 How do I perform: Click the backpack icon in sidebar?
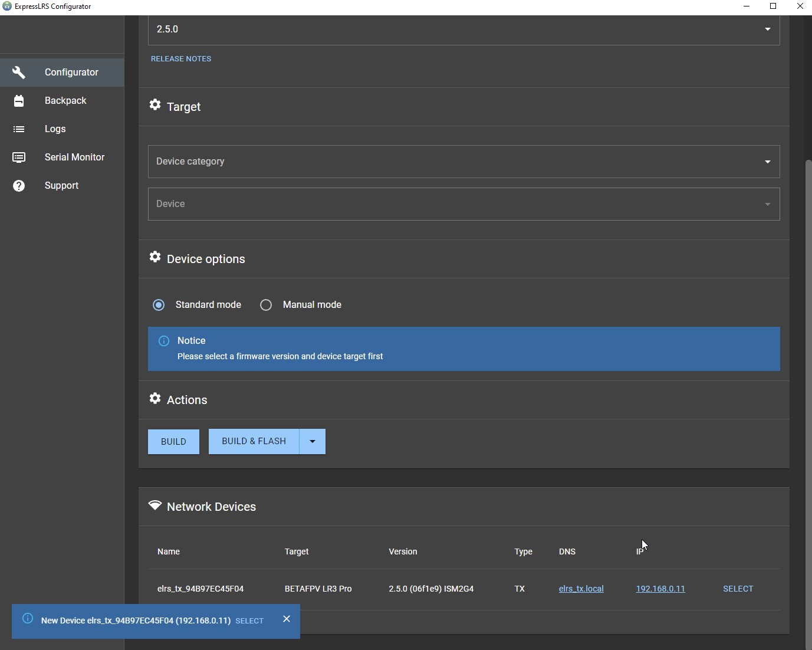tap(19, 101)
